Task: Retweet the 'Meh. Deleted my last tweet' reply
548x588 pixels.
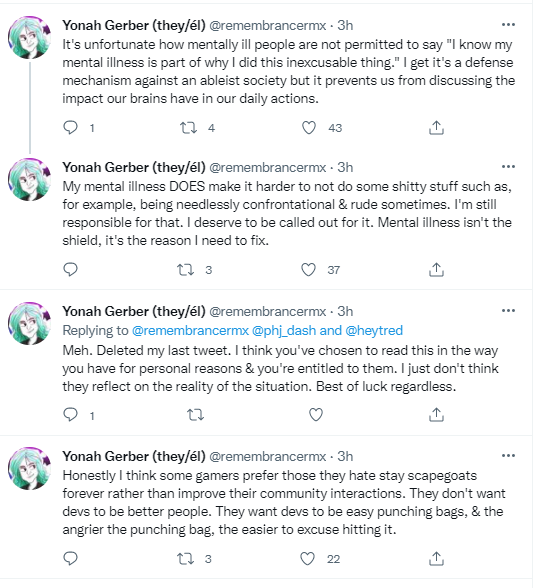Action: tap(195, 415)
